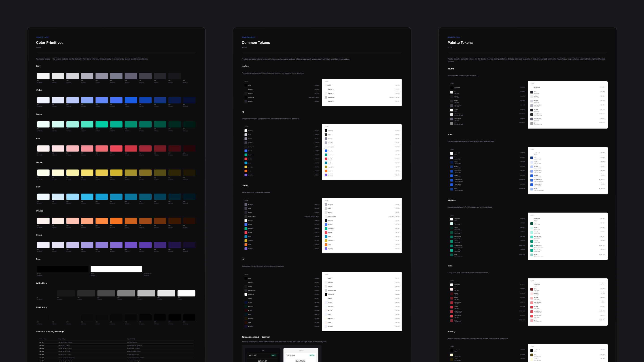Viewport: 644px width, 362px height.
Task: Select surface backdrop swatch in Light panel
Action: [326, 97]
